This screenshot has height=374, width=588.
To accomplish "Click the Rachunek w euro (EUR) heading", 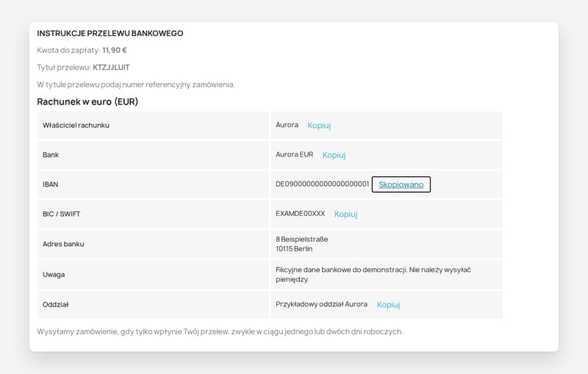I will (87, 101).
